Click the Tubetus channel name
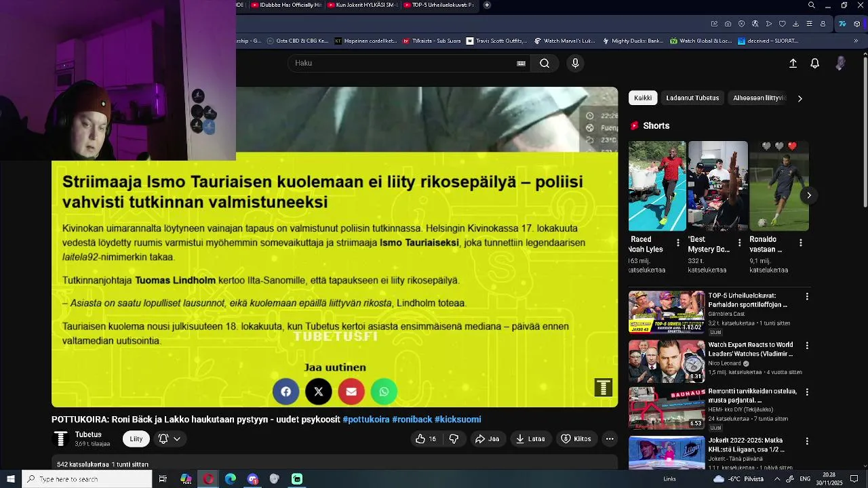868x488 pixels. [x=88, y=434]
